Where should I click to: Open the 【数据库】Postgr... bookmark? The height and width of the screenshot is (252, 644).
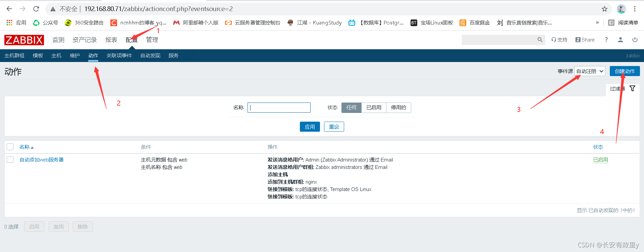tap(376, 22)
